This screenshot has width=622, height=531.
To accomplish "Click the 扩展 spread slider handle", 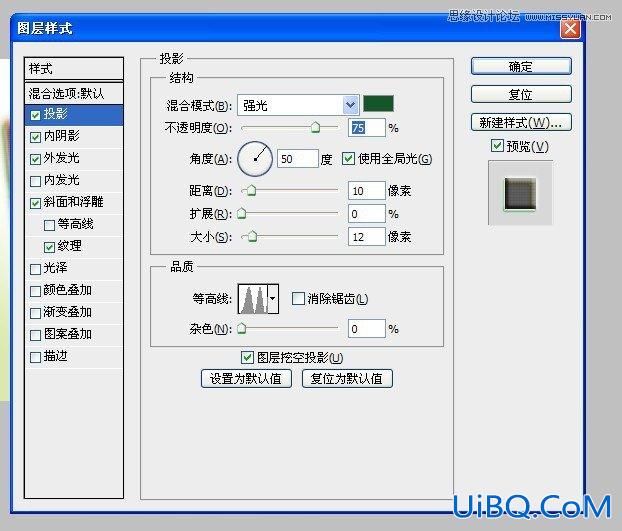I will coord(242,213).
